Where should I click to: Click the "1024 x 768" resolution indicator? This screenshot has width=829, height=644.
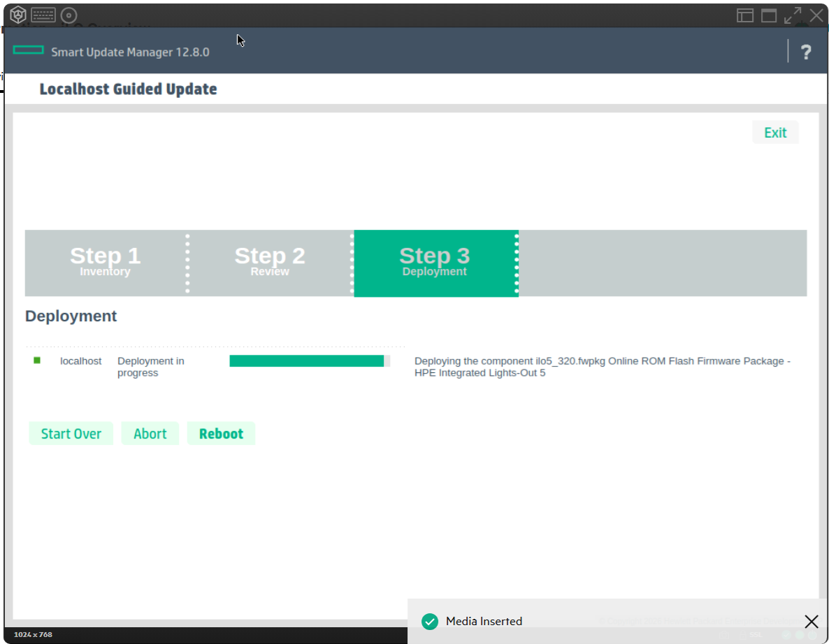tap(33, 634)
